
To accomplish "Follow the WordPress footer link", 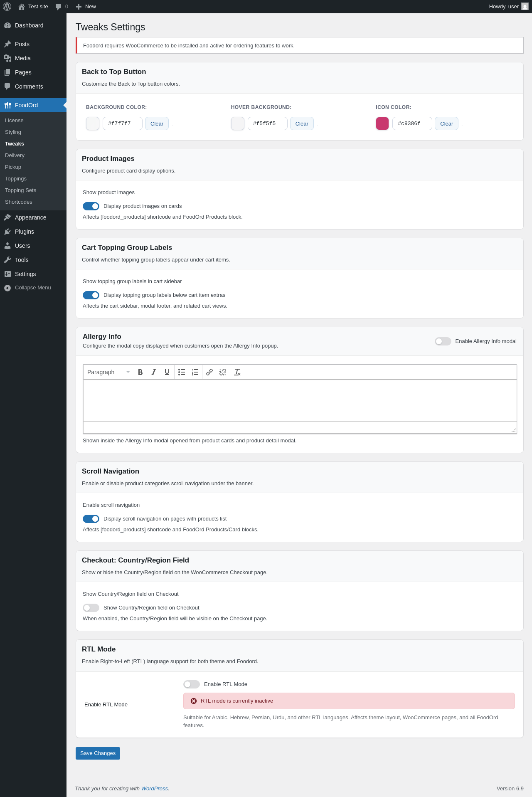I will pyautogui.click(x=155, y=789).
